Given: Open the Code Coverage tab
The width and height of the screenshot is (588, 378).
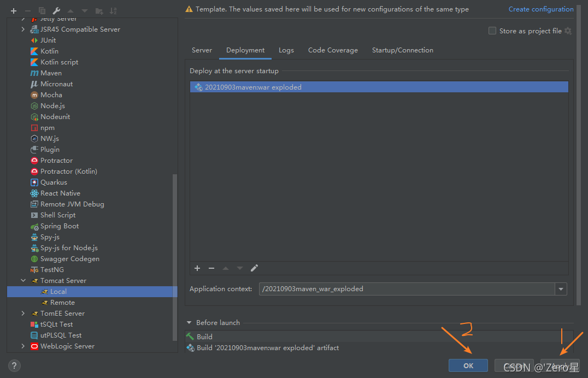Looking at the screenshot, I should click(x=333, y=50).
